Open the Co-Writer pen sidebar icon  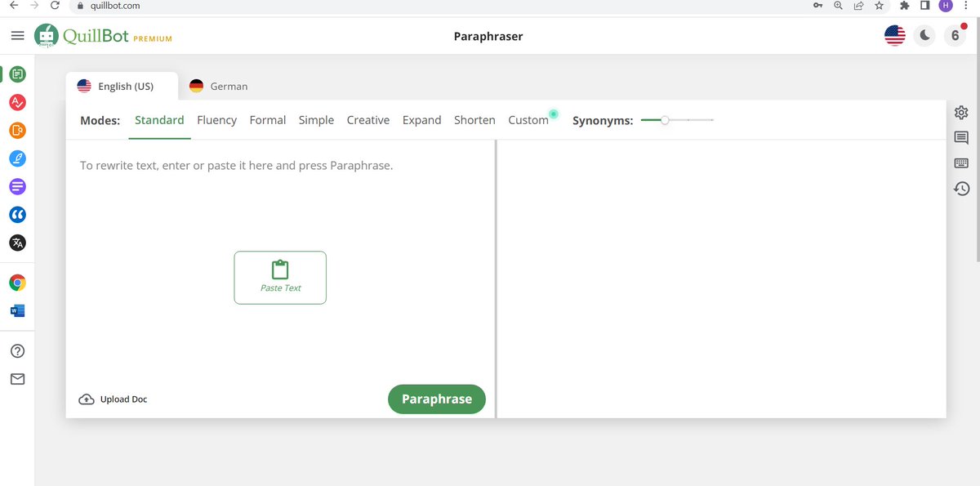pyautogui.click(x=17, y=158)
